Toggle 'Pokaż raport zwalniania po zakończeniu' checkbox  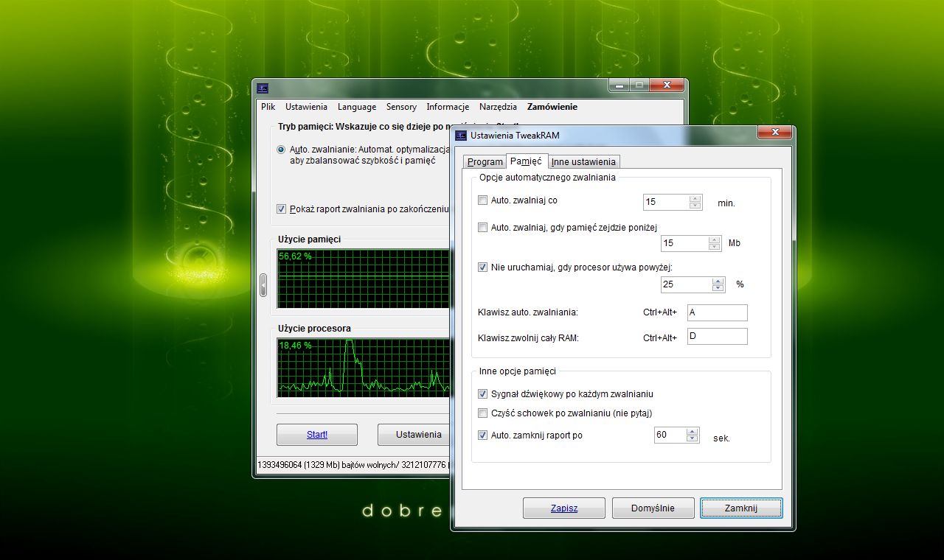tap(281, 209)
